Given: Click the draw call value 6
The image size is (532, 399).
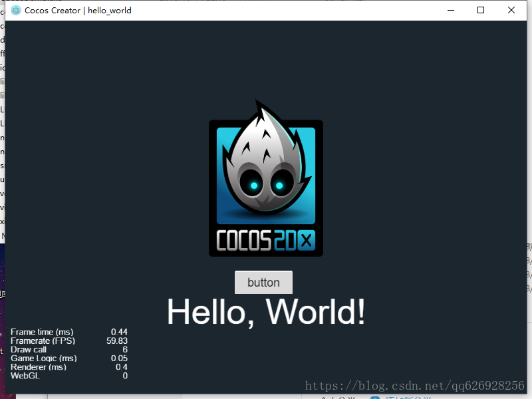Looking at the screenshot, I should 125,350.
